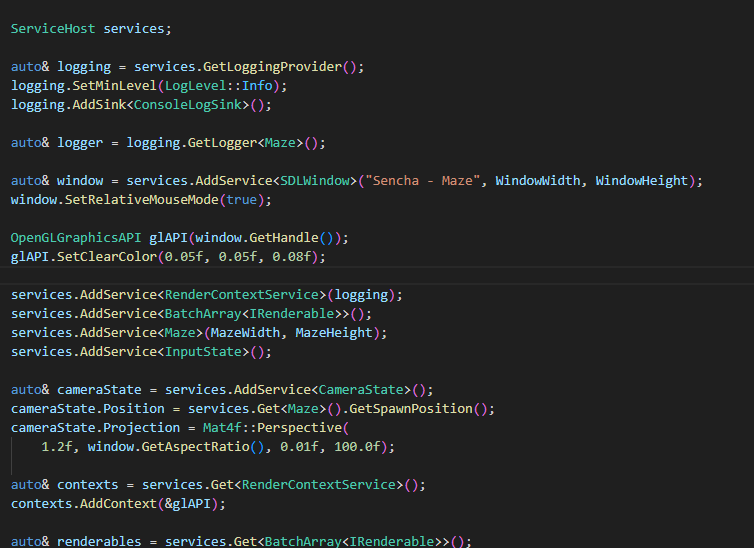Viewport: 754px width, 548px height.
Task: Click the ConsoleLogSink template argument
Action: point(188,105)
